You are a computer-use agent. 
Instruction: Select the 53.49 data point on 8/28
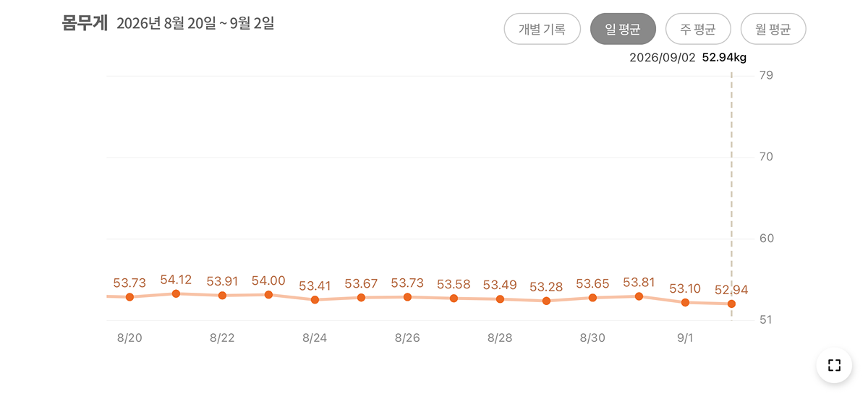[500, 299]
